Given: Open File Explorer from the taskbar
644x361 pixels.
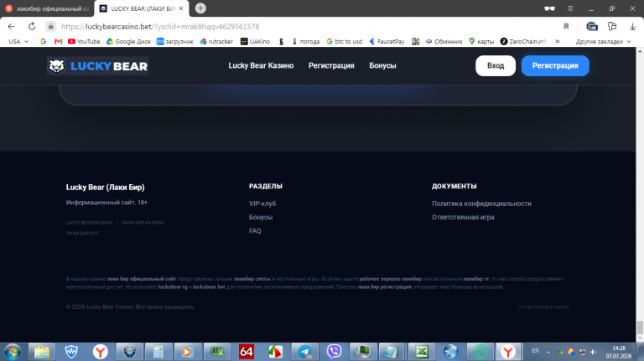Looking at the screenshot, I should point(42,352).
